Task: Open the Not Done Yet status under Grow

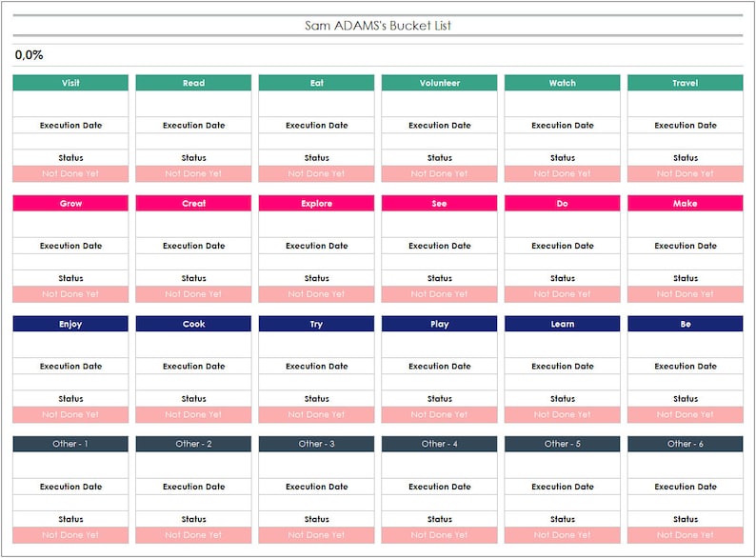Action: pos(70,294)
